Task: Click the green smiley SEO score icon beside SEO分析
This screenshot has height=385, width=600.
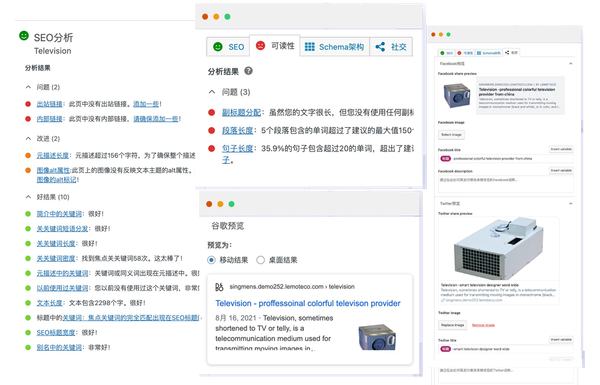Action: 24,36
